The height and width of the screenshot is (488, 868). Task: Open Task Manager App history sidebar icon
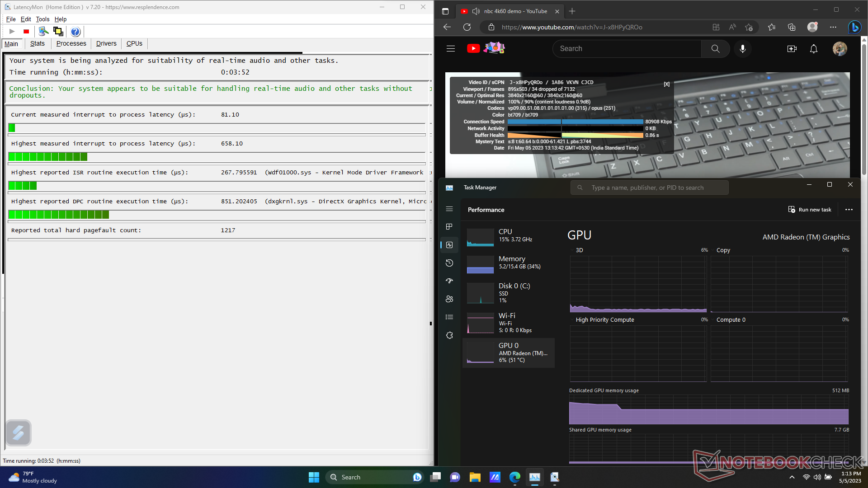449,263
